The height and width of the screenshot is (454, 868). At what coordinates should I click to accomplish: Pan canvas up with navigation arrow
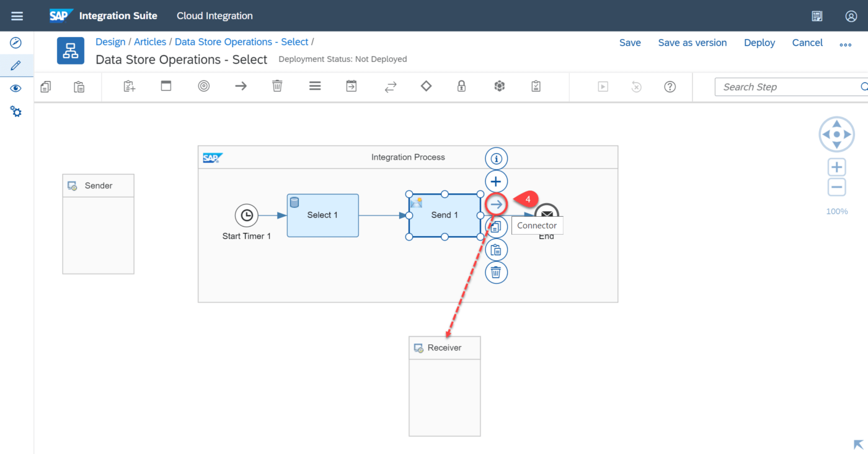coord(837,123)
